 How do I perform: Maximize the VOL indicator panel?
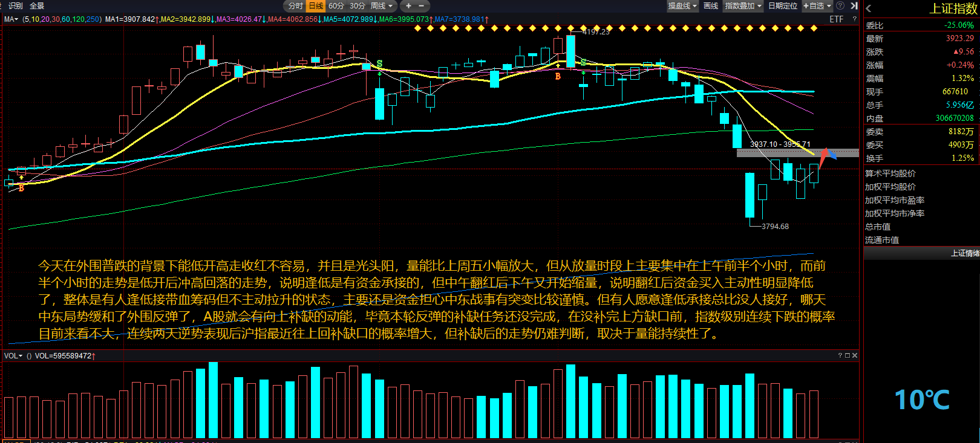point(848,355)
